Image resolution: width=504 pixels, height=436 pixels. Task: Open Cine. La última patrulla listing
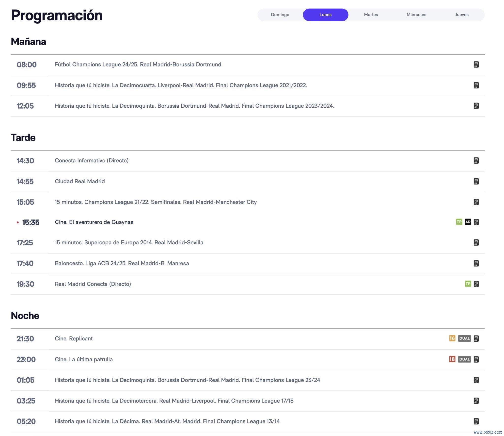click(84, 359)
